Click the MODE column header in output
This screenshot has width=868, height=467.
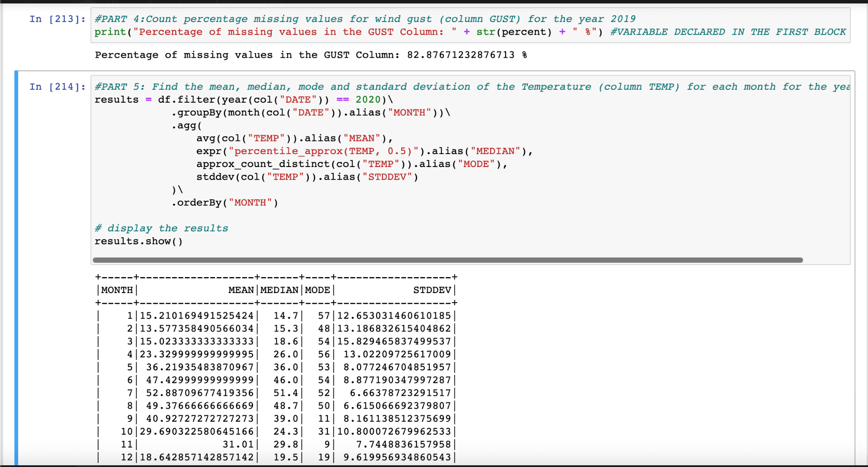pos(317,290)
